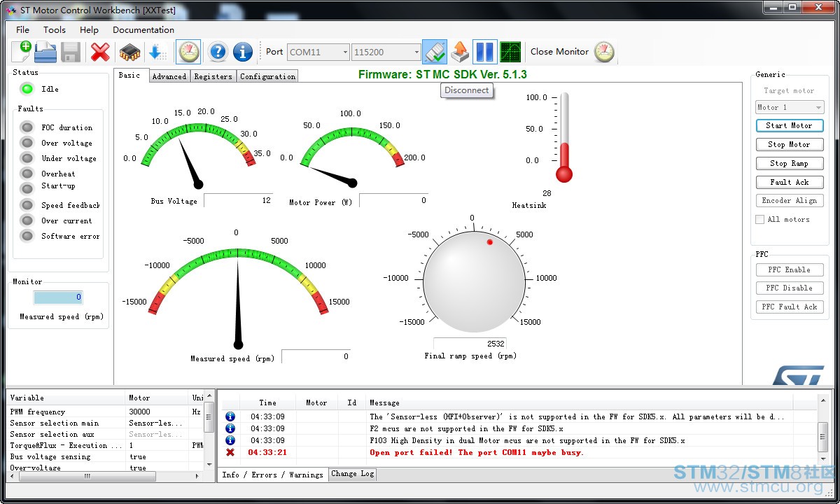Click the Close Monitor label
Viewport: 840px width, 504px height.
point(559,52)
